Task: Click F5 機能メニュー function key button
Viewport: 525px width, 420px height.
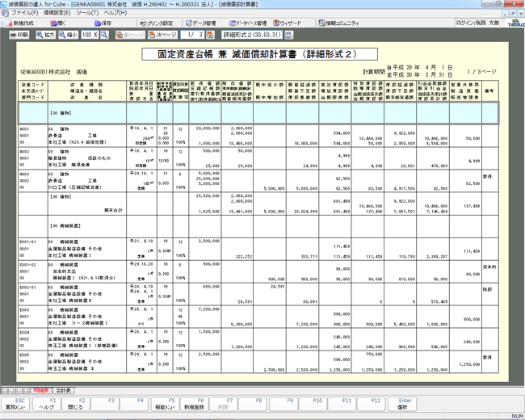Action: pos(165,404)
